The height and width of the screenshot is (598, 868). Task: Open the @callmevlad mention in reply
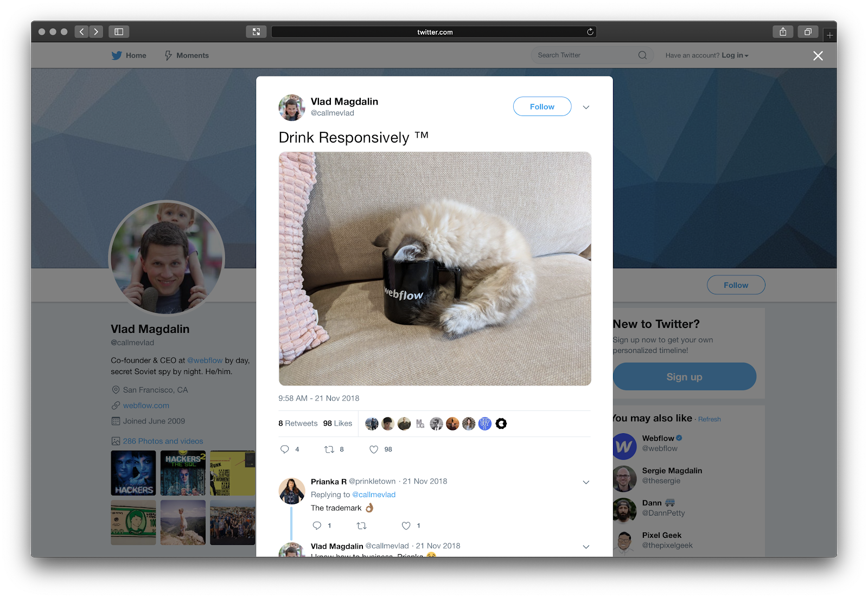point(374,494)
